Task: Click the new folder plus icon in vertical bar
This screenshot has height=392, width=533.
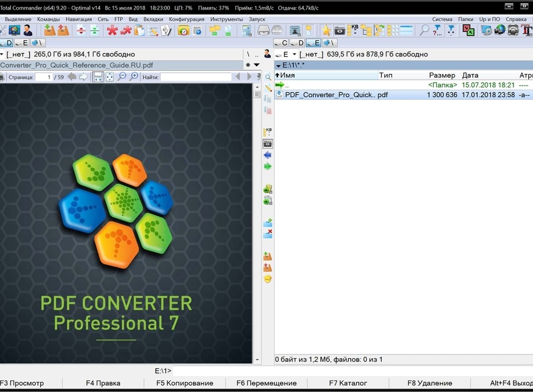Action: click(268, 222)
